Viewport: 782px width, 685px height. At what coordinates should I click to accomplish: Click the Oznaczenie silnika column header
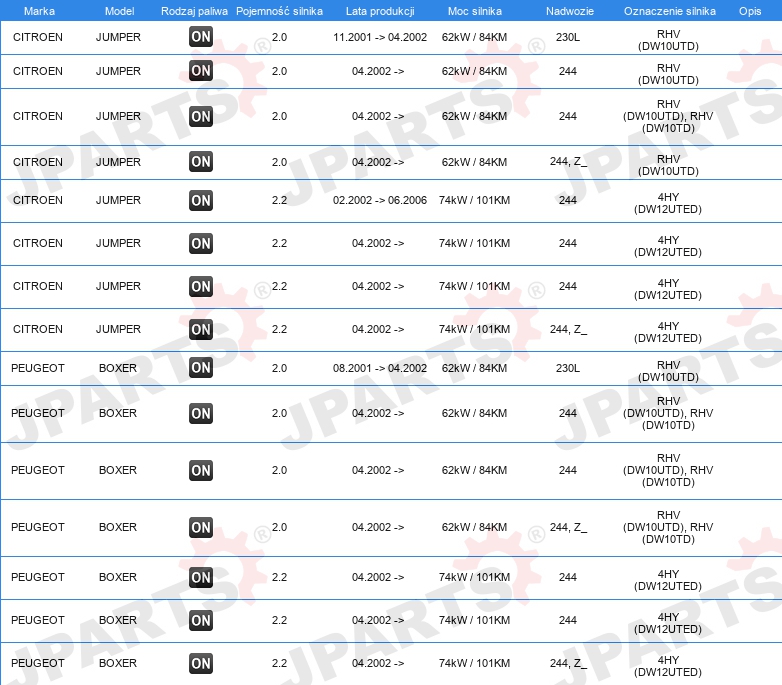669,11
